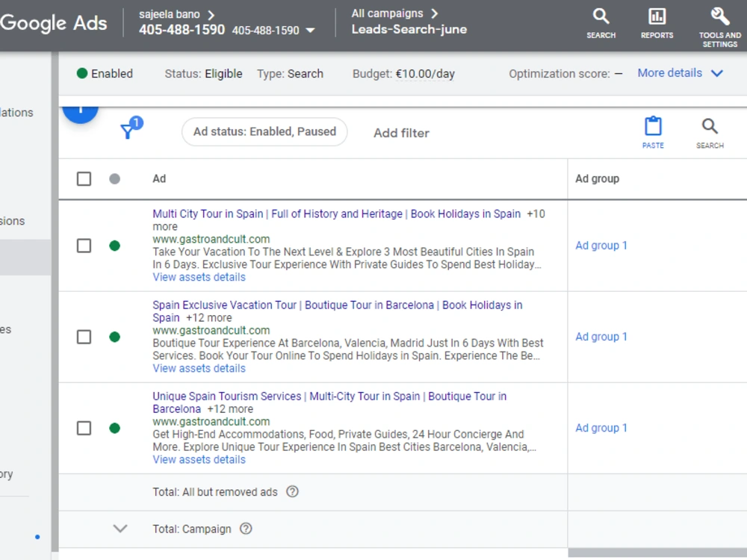Click the Google Ads logo
Viewport: 747px width, 560px height.
[x=53, y=23]
